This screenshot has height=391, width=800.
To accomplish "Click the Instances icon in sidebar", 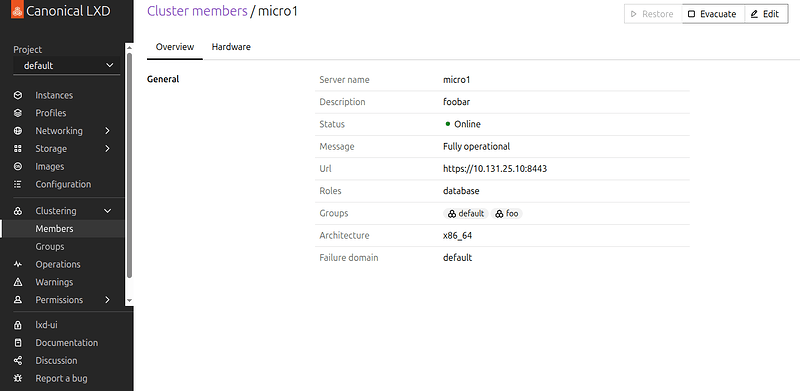I will (x=18, y=95).
